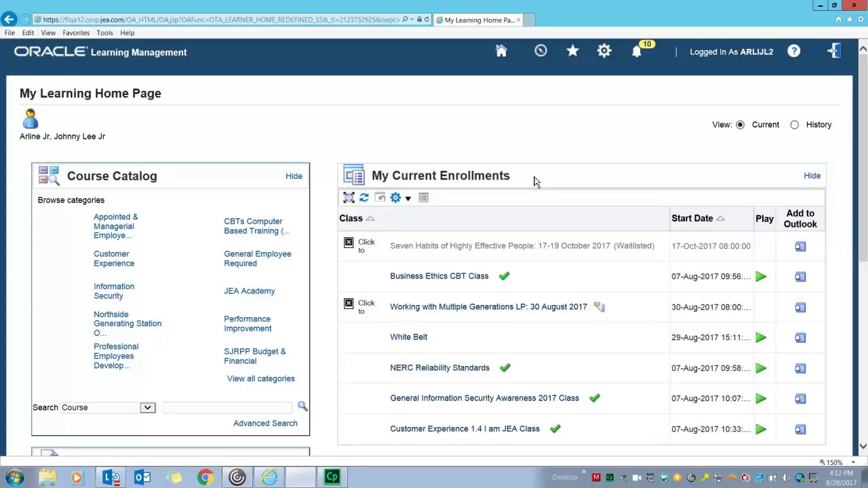Click the Logout icon in header
Image resolution: width=868 pixels, height=488 pixels.
click(x=833, y=51)
